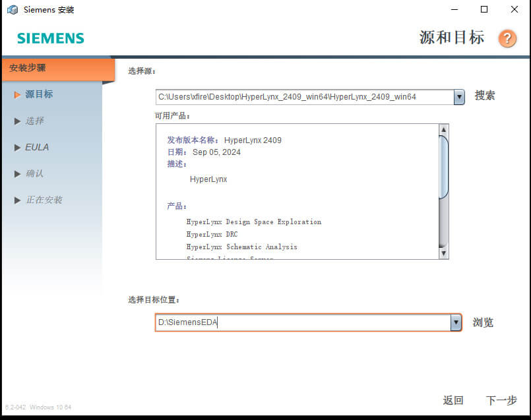Screen dimensions: 531x420
Task: Click the arrow icon beside 正在安装
Action: [x=17, y=200]
